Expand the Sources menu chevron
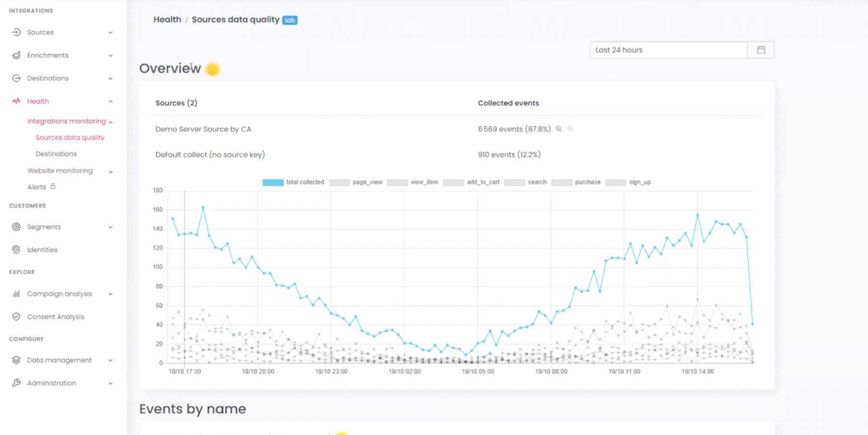Viewport: 868px width, 435px height. click(x=111, y=33)
